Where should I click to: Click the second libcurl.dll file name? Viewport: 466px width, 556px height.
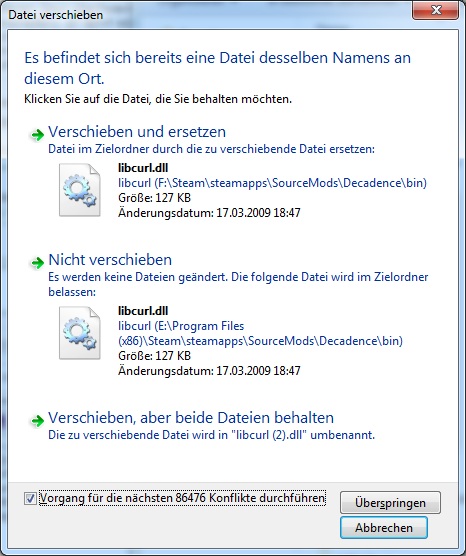[x=143, y=311]
